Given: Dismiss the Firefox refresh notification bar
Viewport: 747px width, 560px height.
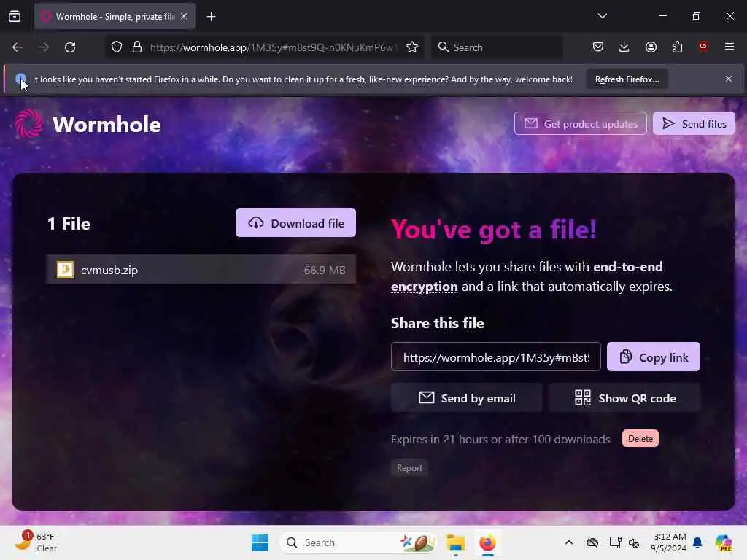Looking at the screenshot, I should pyautogui.click(x=729, y=79).
